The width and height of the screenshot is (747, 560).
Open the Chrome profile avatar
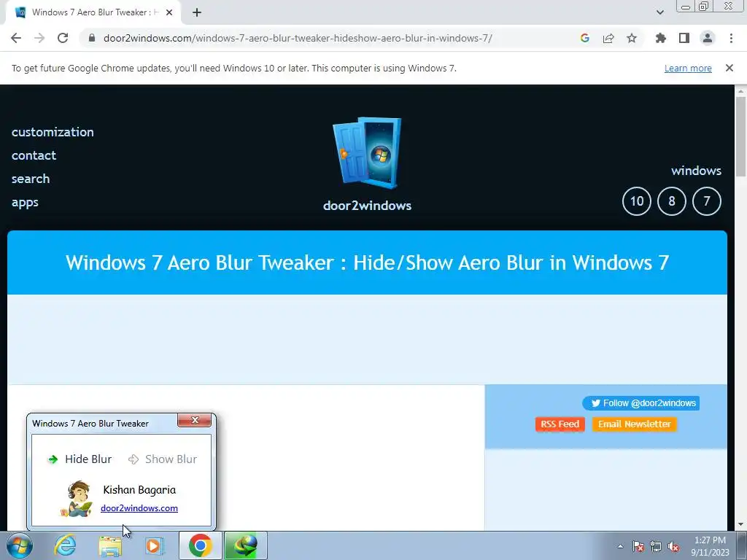tap(708, 38)
